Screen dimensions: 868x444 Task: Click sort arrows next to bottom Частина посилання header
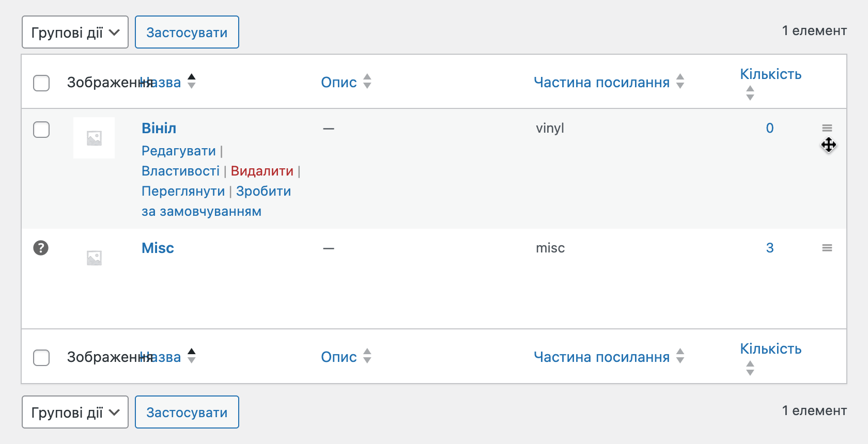[680, 356]
